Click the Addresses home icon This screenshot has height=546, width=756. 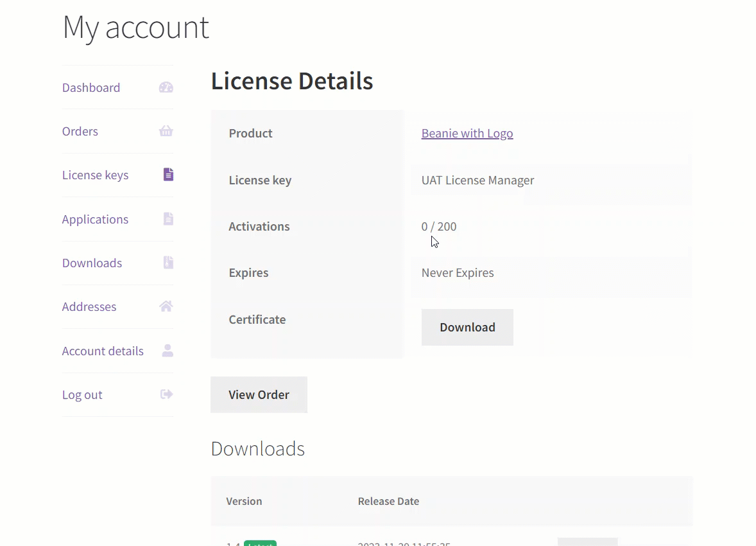(x=166, y=306)
